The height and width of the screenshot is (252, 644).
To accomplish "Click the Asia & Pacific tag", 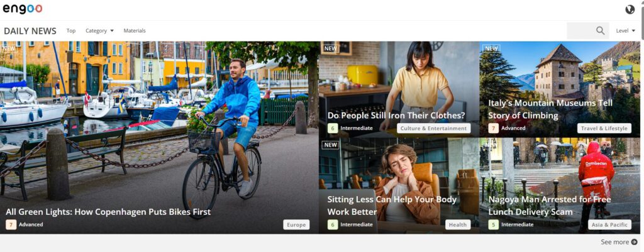I will pos(610,224).
